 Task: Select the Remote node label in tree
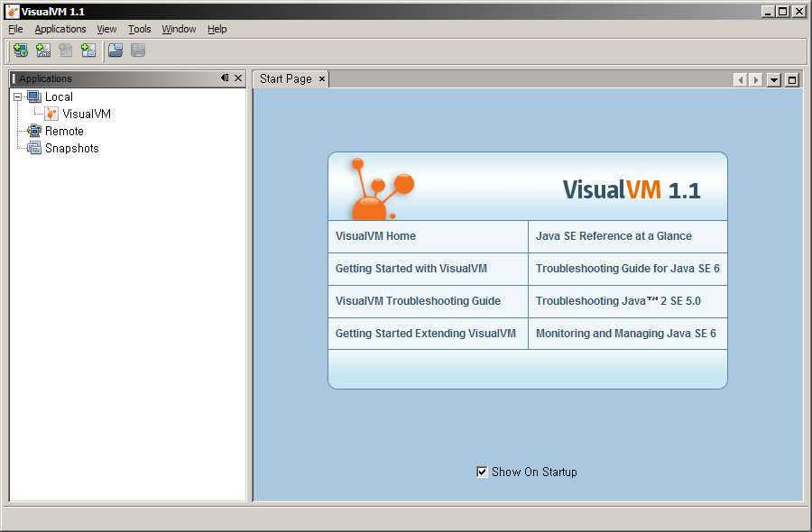coord(64,131)
